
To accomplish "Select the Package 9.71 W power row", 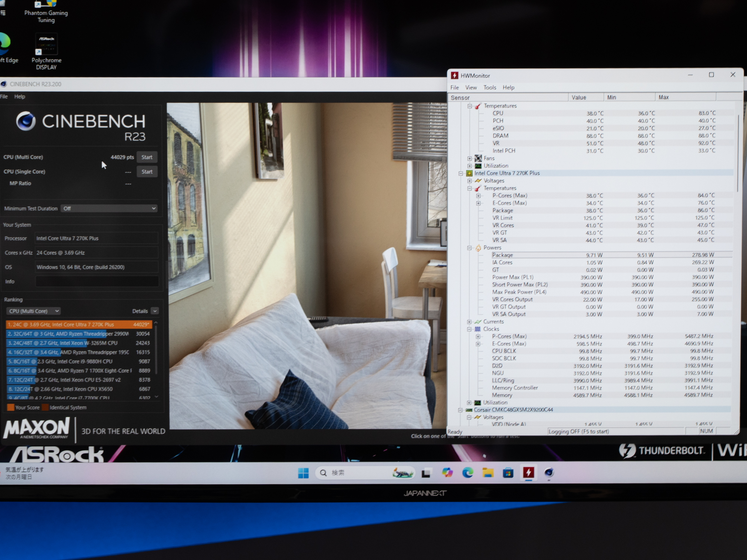I will 612,255.
